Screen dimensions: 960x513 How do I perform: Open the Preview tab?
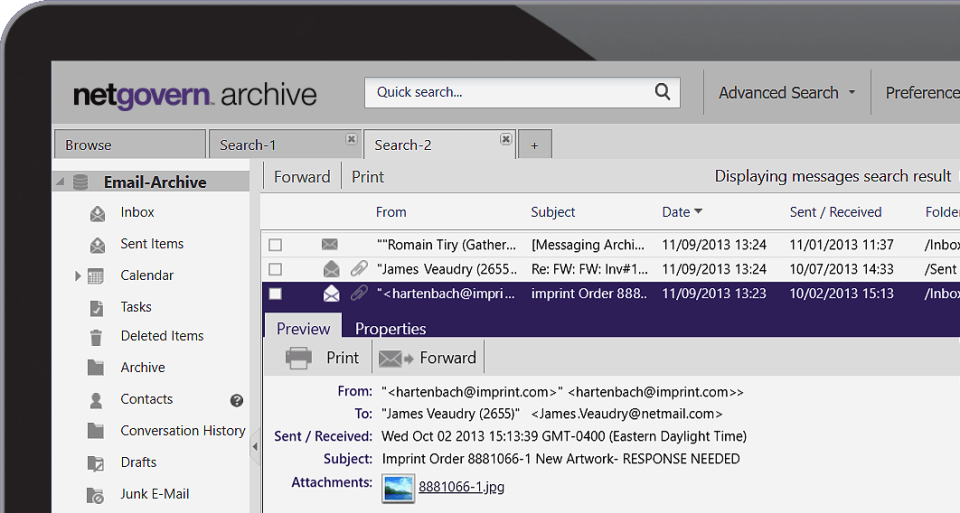point(303,328)
